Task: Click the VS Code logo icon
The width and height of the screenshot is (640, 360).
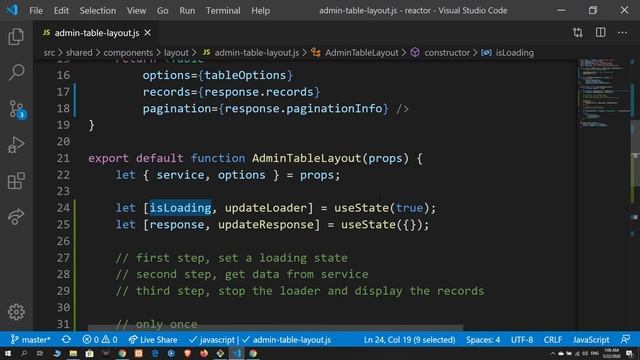Action: pyautogui.click(x=12, y=10)
